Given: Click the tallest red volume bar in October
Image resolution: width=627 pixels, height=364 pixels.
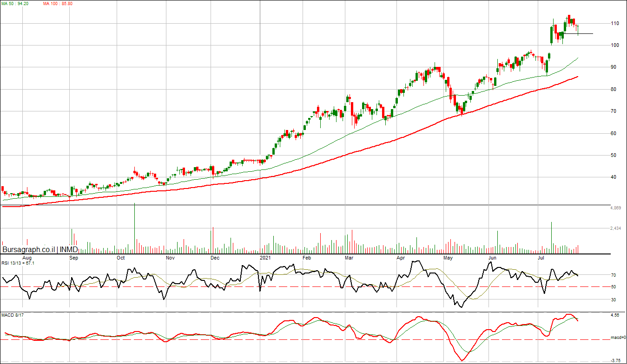Looking at the screenshot, I should (135, 228).
